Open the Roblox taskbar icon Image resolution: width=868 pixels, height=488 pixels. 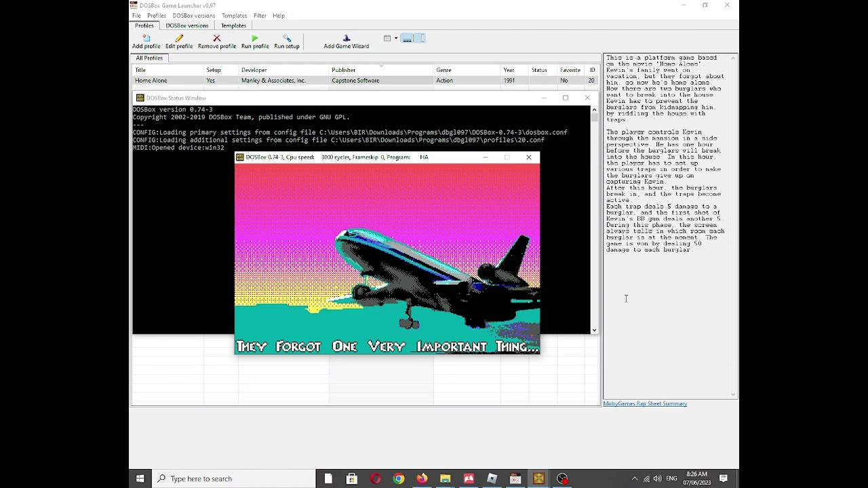pyautogui.click(x=492, y=479)
